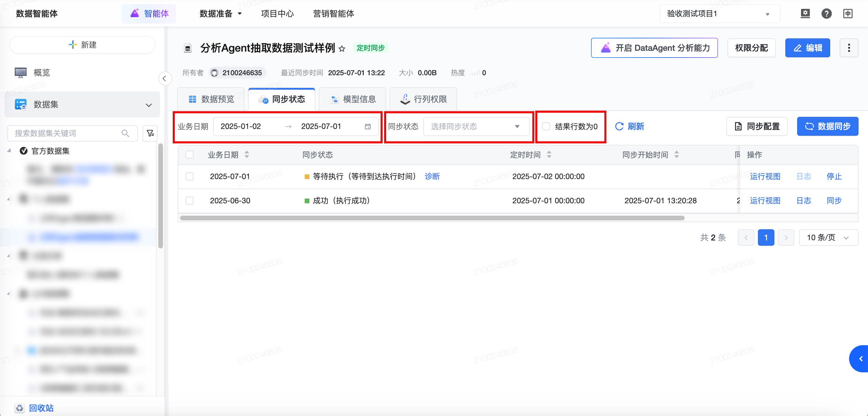This screenshot has height=416, width=868.
Task: Click the calendar icon in date range
Action: coord(368,126)
